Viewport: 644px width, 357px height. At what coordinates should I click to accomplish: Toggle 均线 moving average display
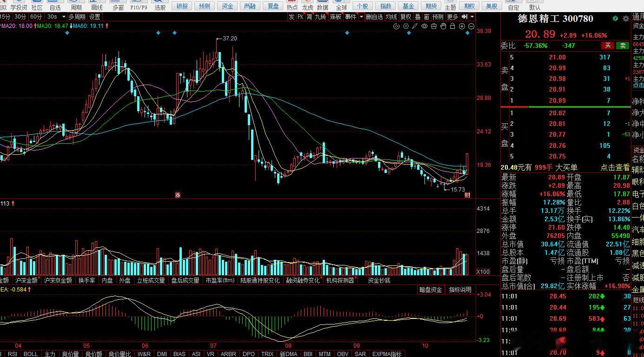(x=392, y=17)
